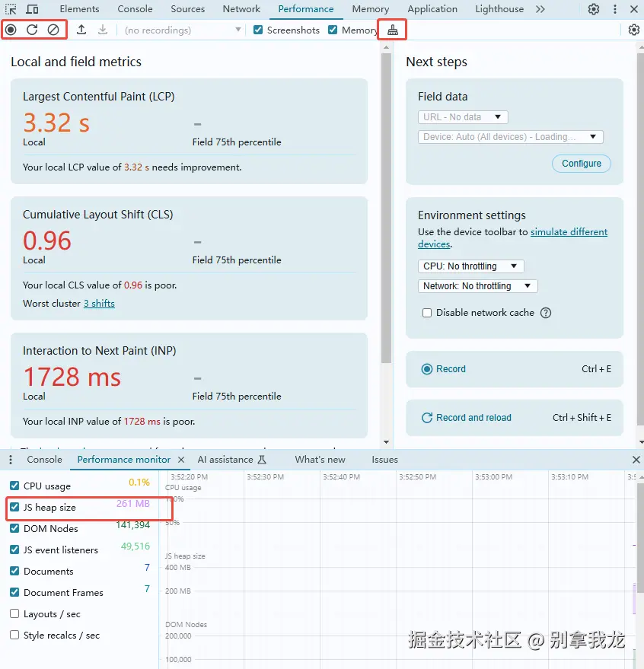The width and height of the screenshot is (644, 669).
Task: Start recording with the Record circle icon
Action: (11, 30)
